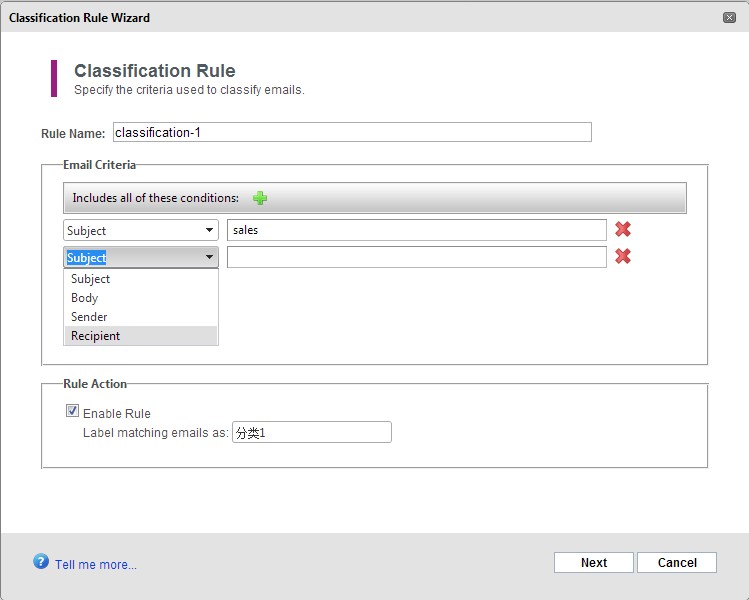This screenshot has width=749, height=600.
Task: Click the blue help question mark icon
Action: coord(41,561)
